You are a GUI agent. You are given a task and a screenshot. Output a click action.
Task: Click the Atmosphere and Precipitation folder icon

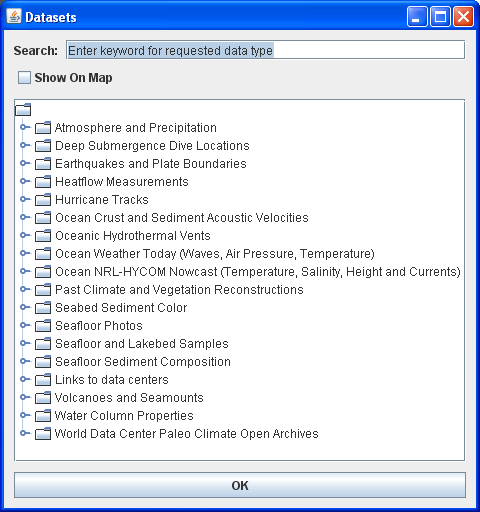pyautogui.click(x=43, y=128)
